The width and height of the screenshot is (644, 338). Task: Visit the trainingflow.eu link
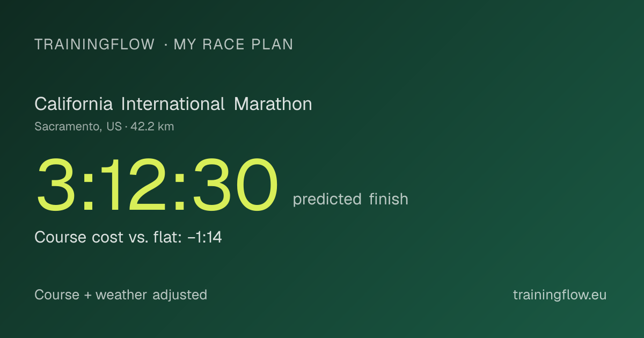coord(560,295)
